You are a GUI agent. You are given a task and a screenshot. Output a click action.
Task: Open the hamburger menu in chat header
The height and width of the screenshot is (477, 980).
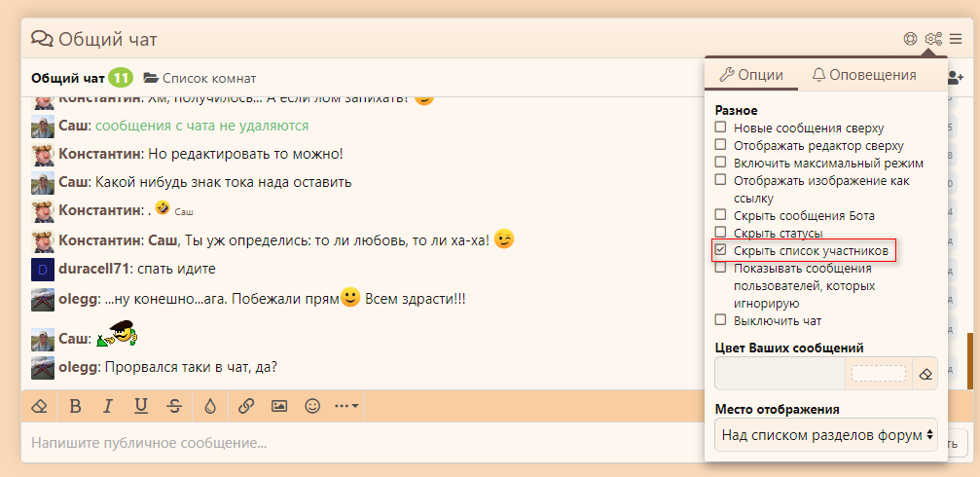pos(956,39)
